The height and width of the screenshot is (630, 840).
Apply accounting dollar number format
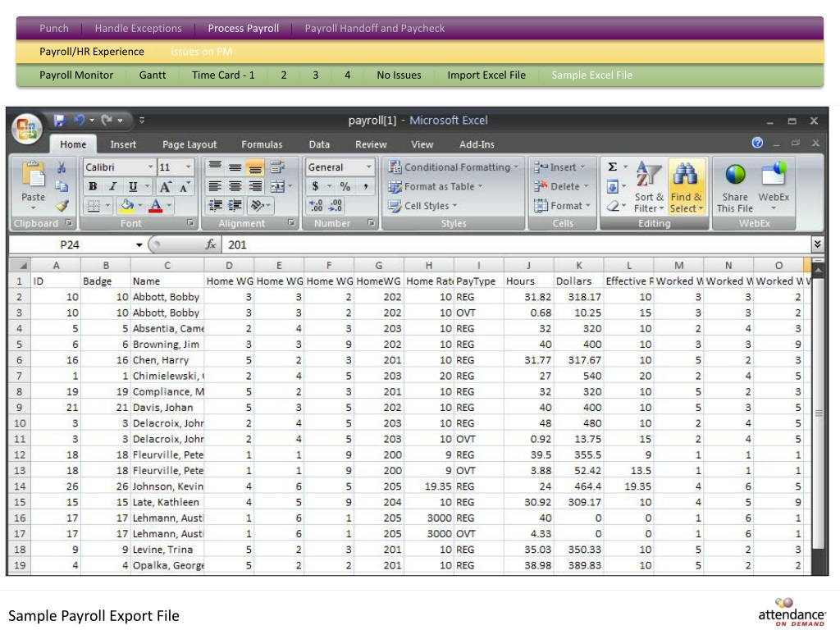tap(316, 186)
